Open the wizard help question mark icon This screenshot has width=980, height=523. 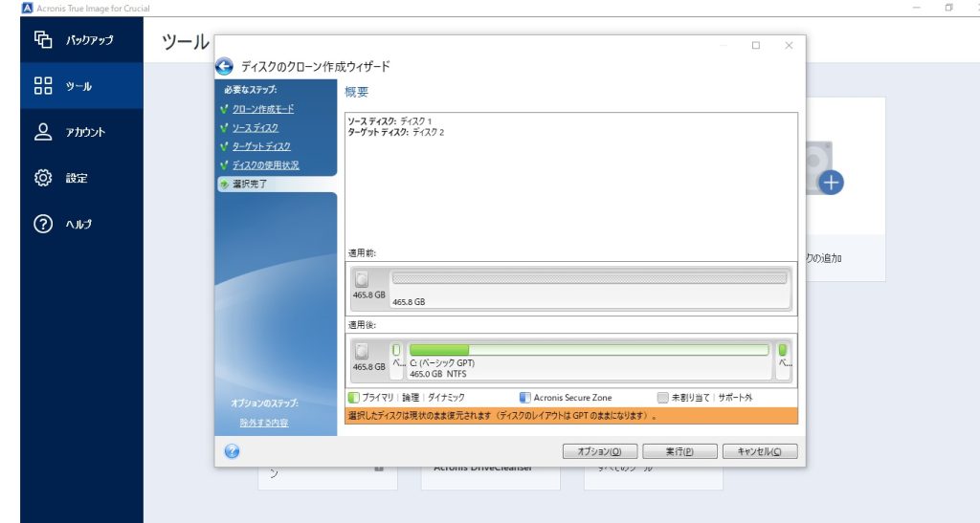point(232,451)
